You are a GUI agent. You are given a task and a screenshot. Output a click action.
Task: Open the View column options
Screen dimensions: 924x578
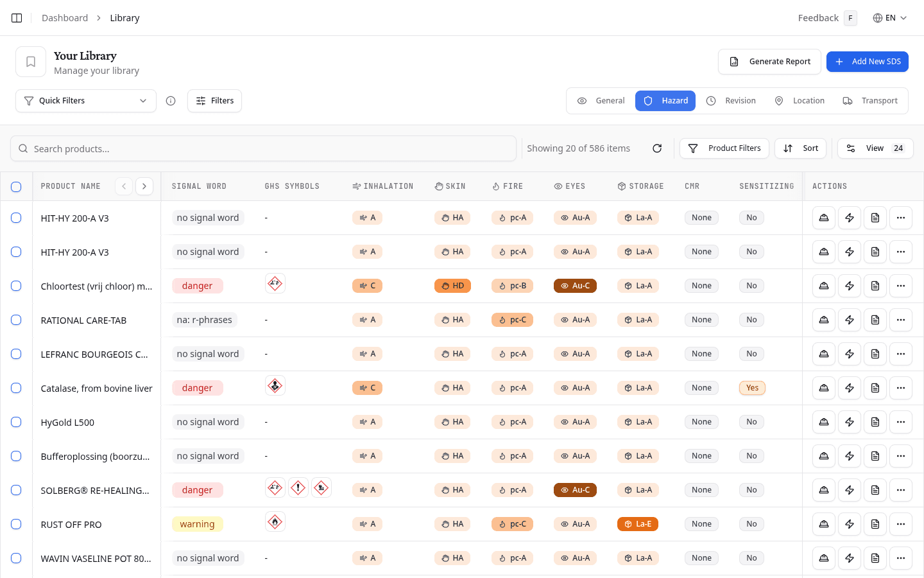pyautogui.click(x=875, y=148)
